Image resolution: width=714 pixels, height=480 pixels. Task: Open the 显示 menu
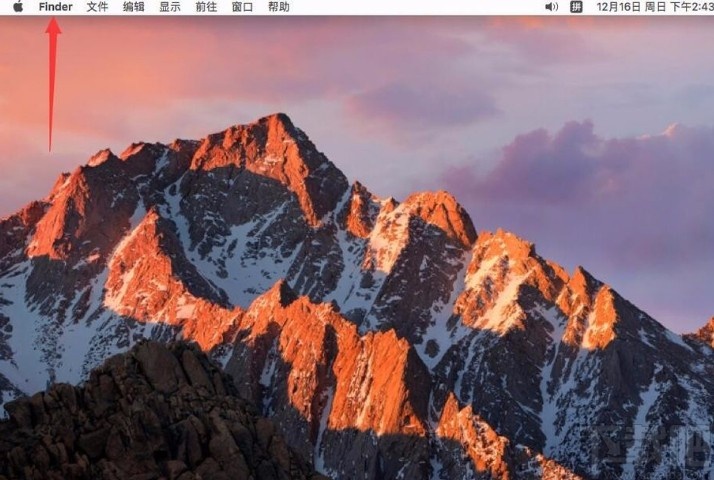[170, 7]
